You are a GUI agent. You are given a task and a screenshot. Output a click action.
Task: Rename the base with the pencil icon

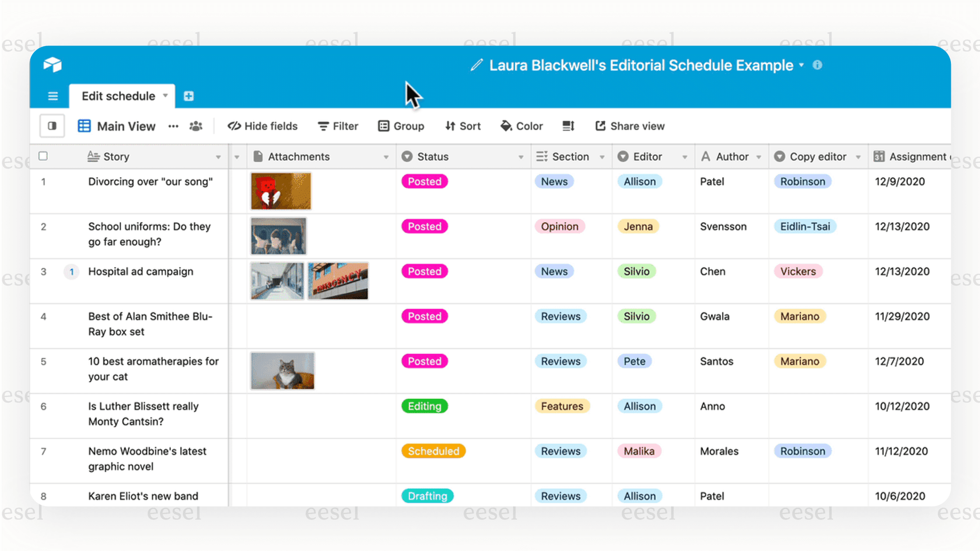click(x=477, y=65)
